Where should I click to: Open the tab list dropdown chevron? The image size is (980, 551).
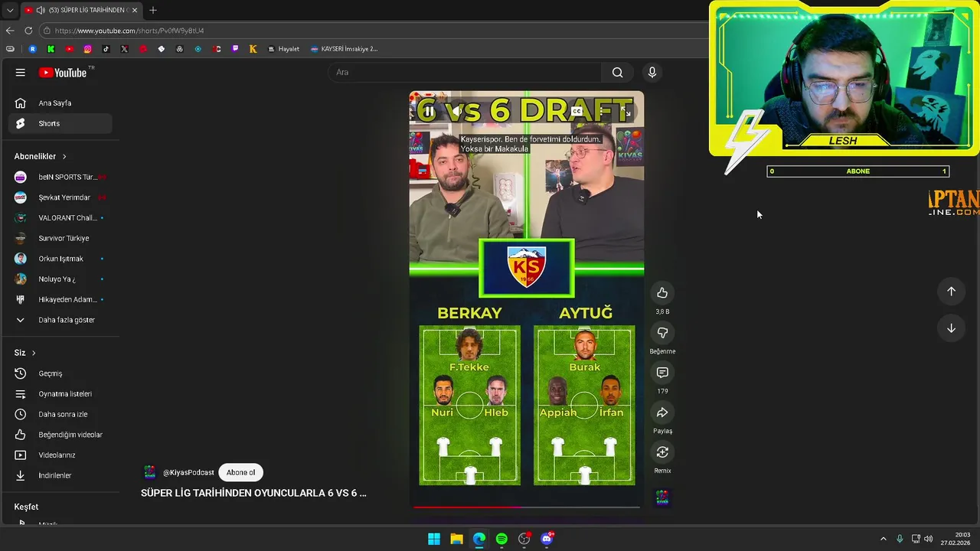click(10, 10)
